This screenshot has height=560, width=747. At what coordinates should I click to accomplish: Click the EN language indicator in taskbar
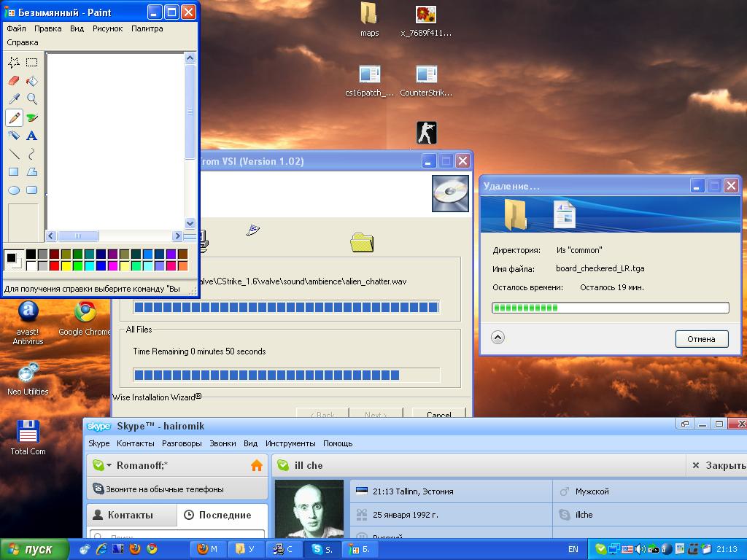pyautogui.click(x=573, y=549)
